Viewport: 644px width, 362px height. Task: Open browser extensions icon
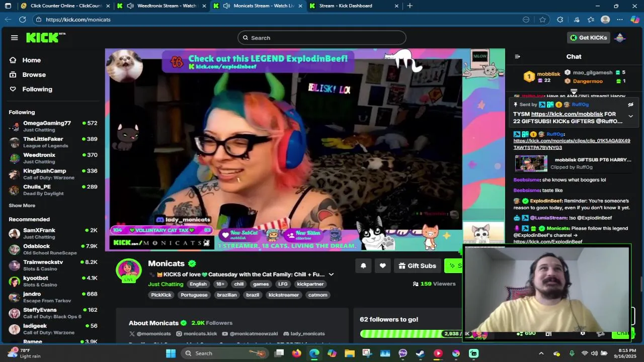coord(560,20)
